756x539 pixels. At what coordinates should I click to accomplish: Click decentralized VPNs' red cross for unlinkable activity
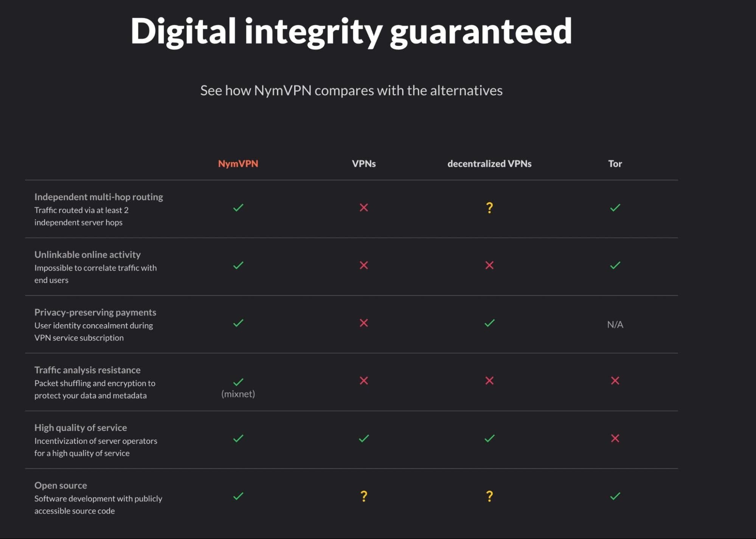[489, 265]
